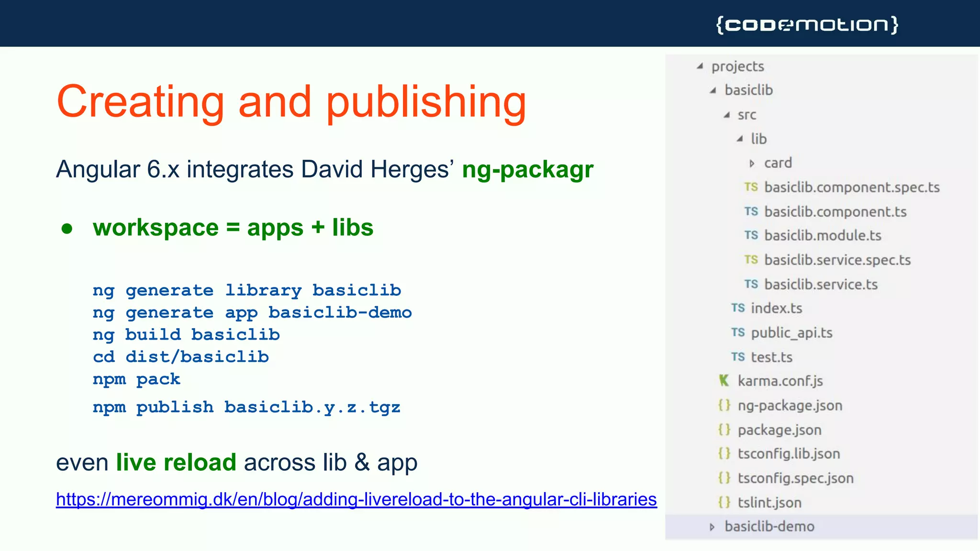Viewport: 980px width, 551px height.
Task: Click the JSON braces icon of tslint.json
Action: click(724, 502)
